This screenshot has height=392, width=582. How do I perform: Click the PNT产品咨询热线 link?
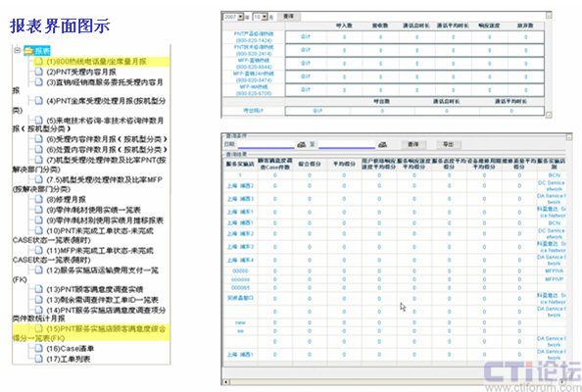click(x=254, y=37)
